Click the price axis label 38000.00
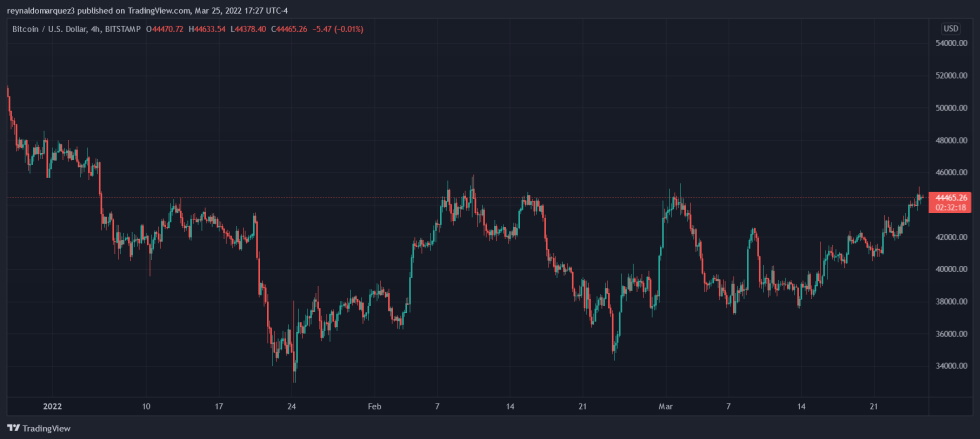 (x=949, y=302)
